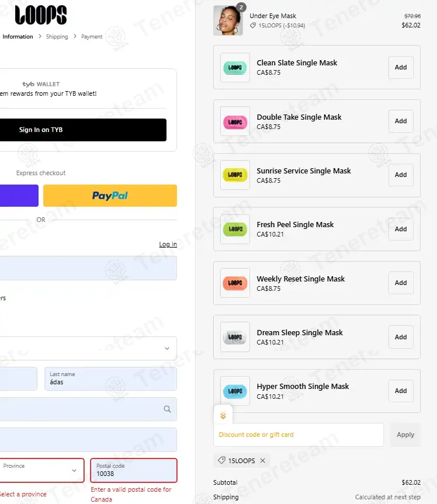Screen dimensions: 437x504
Task: Click the Under Eye Mask product thumbnail
Action: [228, 20]
